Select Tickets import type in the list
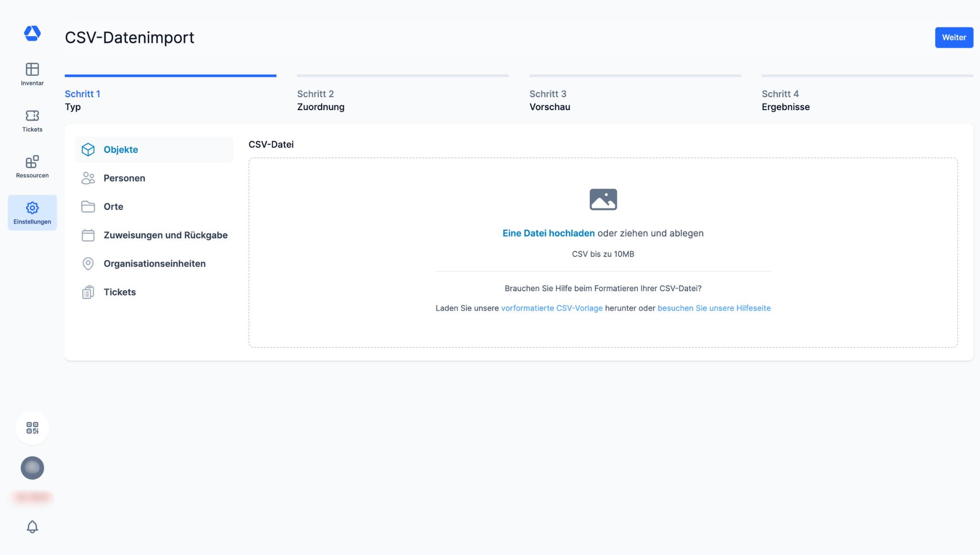980x556 pixels. tap(120, 292)
